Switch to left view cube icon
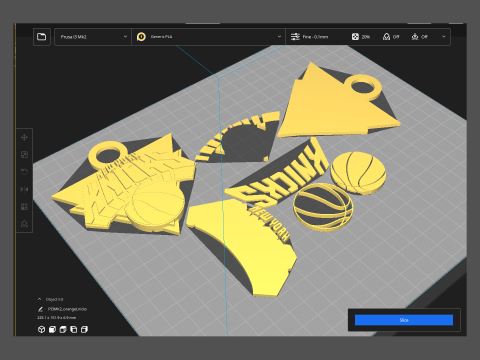 pos(74,330)
